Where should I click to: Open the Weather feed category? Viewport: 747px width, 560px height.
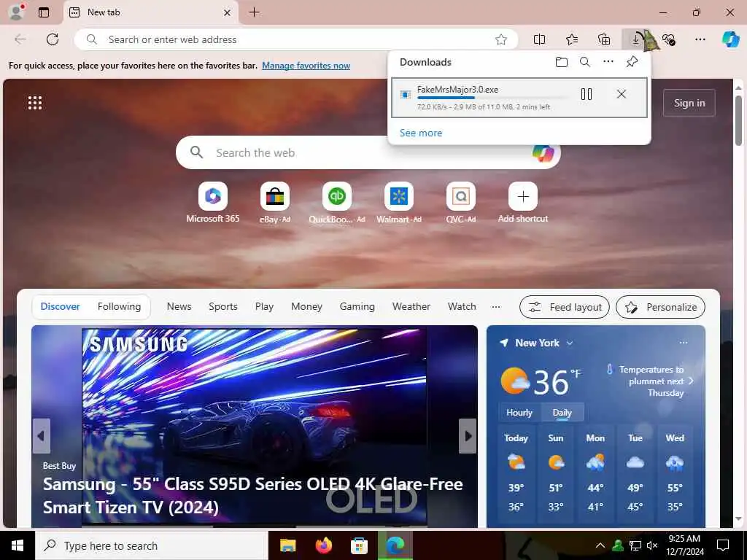411,307
